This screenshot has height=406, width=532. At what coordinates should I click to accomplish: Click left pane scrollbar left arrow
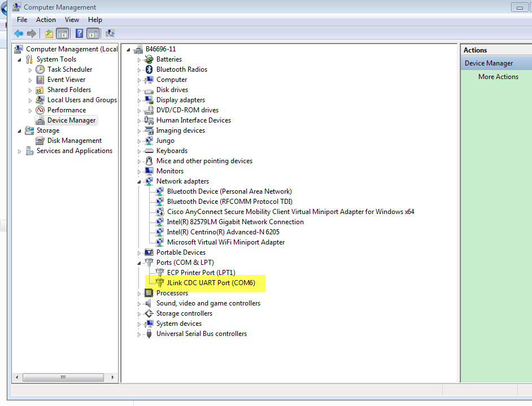(x=17, y=377)
